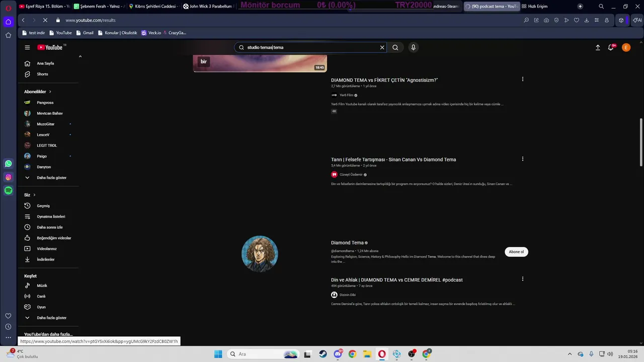
Task: Open Opera AI assistant button
Action: [637, 20]
